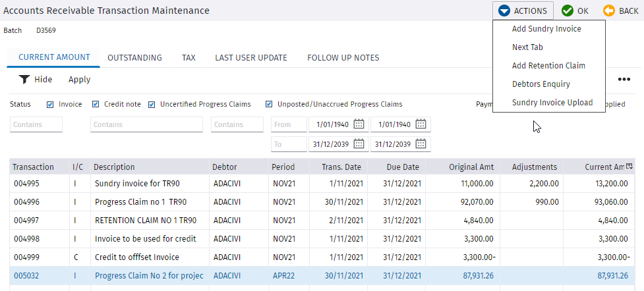
Task: Click the Transaction Contains filter field
Action: coord(36,124)
